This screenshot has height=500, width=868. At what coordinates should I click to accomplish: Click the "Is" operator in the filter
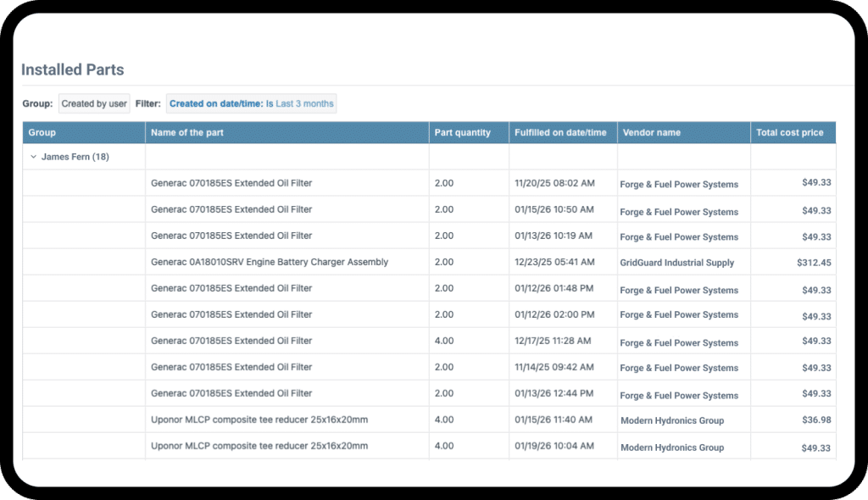click(x=268, y=103)
